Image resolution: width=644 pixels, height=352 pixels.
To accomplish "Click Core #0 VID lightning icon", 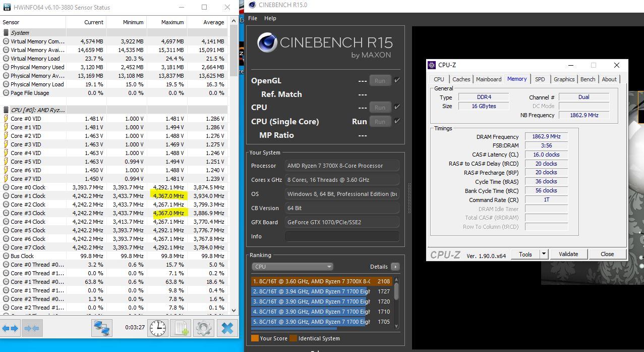I will pos(6,119).
